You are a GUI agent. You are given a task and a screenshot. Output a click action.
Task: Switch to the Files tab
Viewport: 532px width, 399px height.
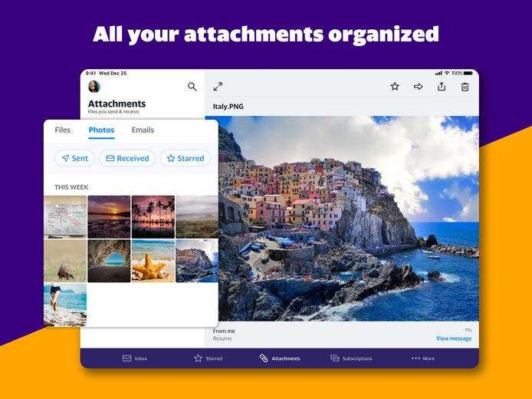pos(62,130)
